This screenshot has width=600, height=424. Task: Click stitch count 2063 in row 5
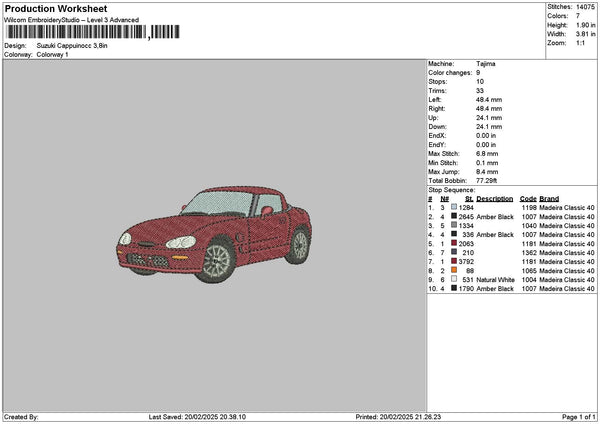click(466, 244)
